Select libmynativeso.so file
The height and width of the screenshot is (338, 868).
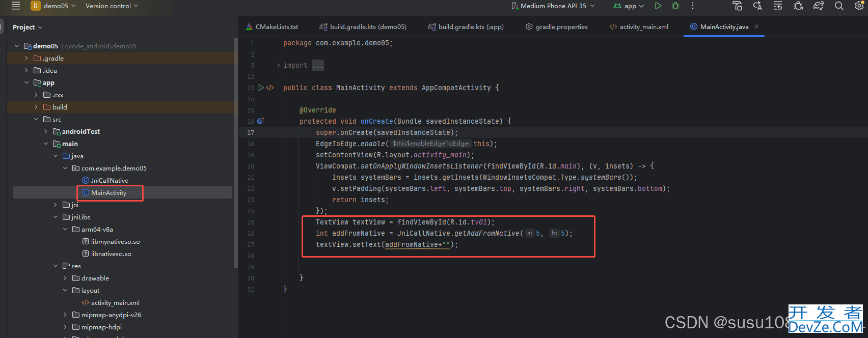tap(115, 241)
